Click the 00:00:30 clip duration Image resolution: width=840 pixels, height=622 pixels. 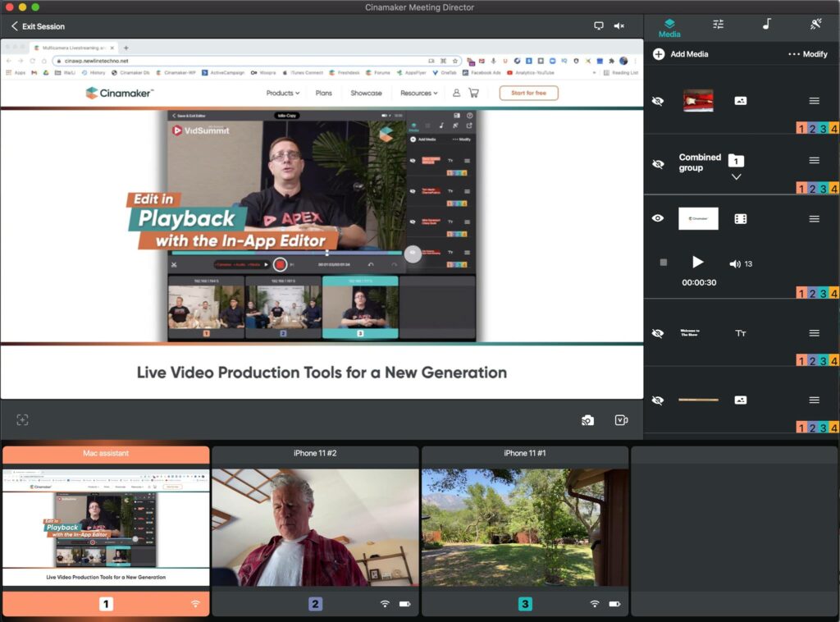point(699,282)
